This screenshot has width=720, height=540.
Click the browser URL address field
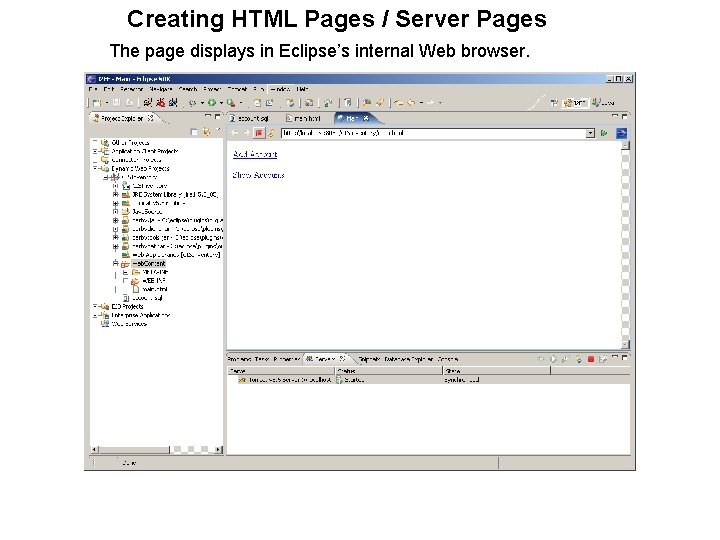coord(433,133)
